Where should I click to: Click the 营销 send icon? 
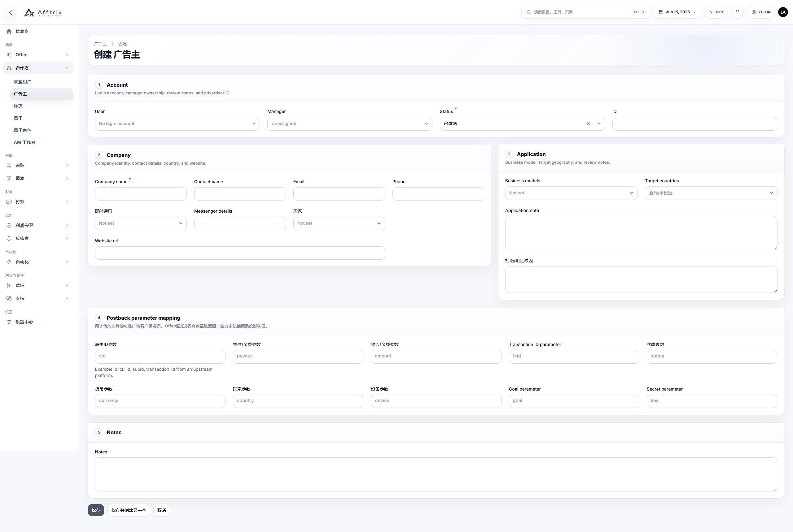[x=9, y=285]
